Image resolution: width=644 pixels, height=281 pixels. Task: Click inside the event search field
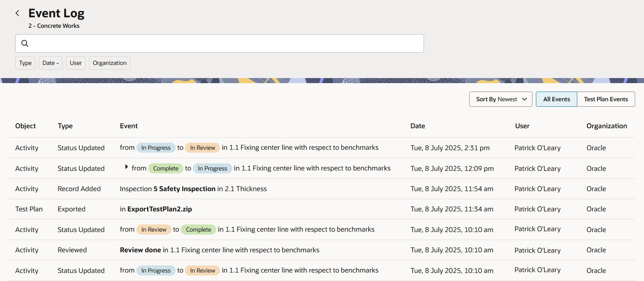coord(224,43)
